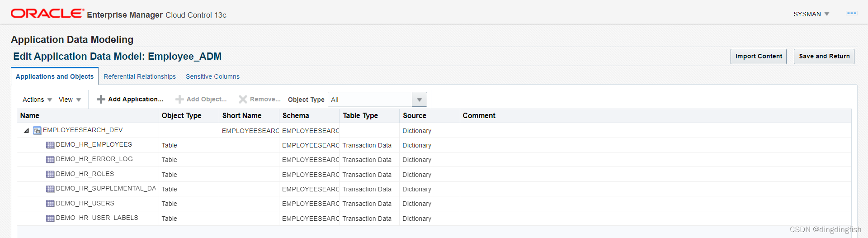Click the Save and Return button
868x238 pixels.
[824, 56]
